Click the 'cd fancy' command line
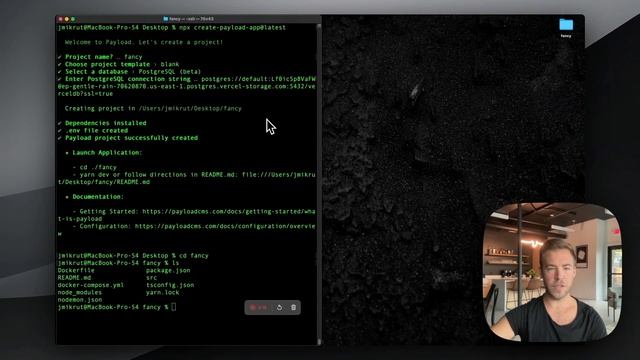The width and height of the screenshot is (640, 360). tap(194, 256)
